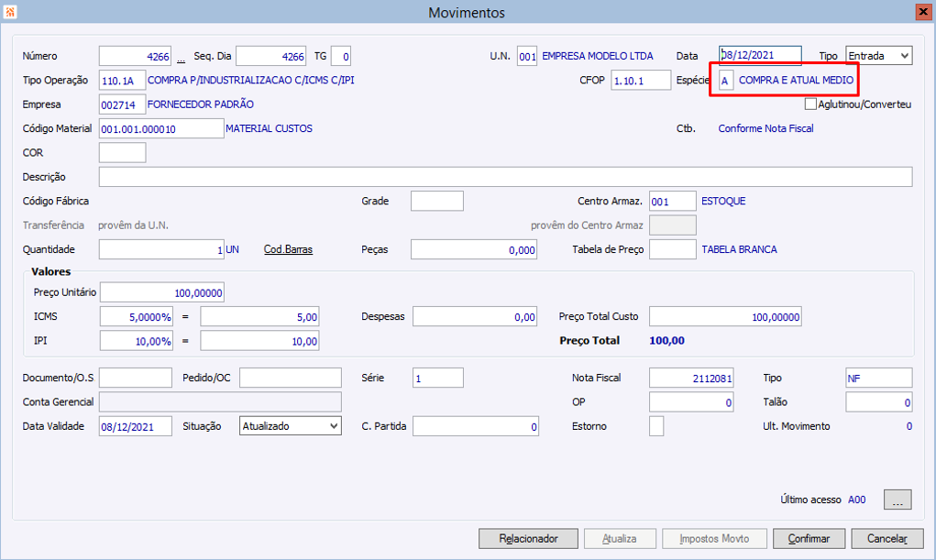Click the 'ESTOQUE' text
This screenshot has width=936, height=560.
coord(723,202)
